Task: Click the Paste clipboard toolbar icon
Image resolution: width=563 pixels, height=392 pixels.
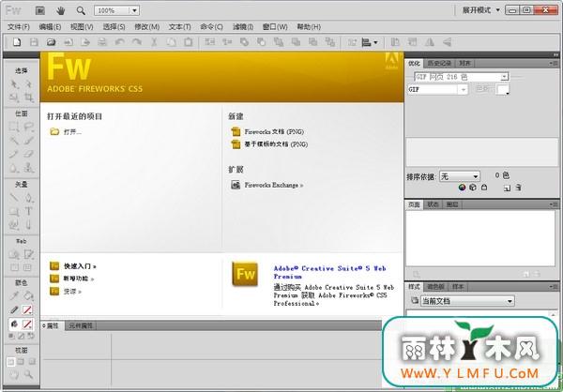Action: [189, 42]
